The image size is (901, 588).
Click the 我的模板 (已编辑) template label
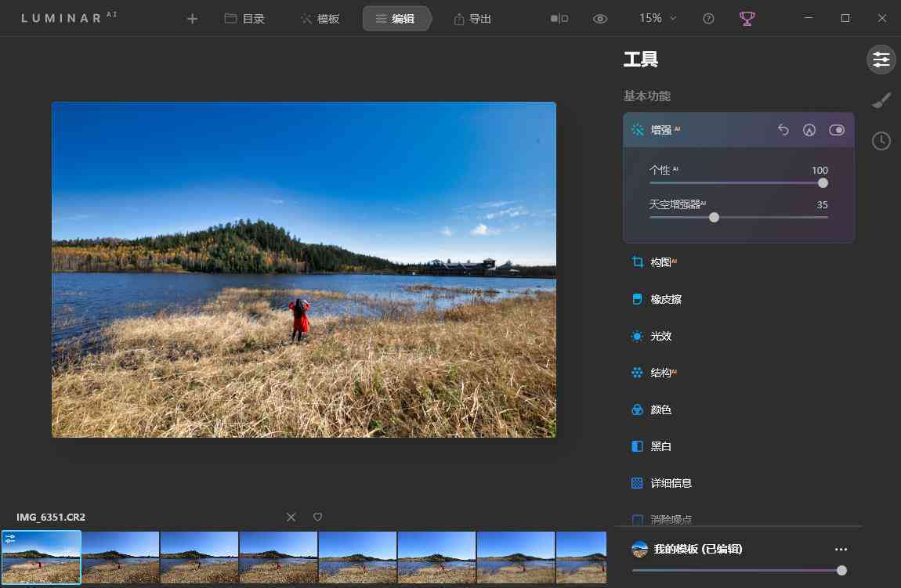697,549
